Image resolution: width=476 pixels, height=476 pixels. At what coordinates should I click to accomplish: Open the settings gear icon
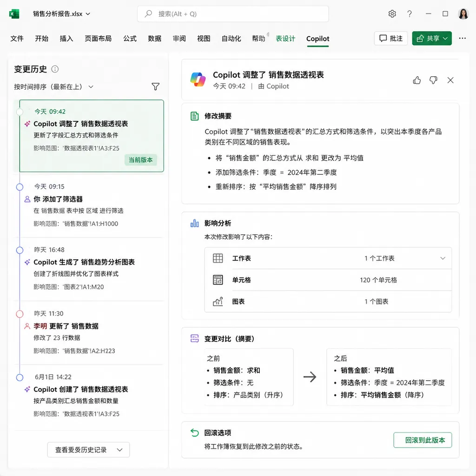[x=392, y=14]
